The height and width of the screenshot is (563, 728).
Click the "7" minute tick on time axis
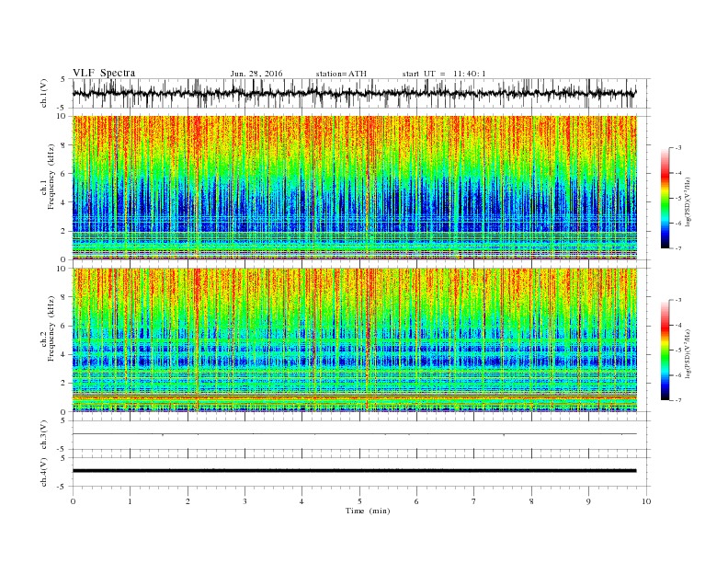pos(474,501)
